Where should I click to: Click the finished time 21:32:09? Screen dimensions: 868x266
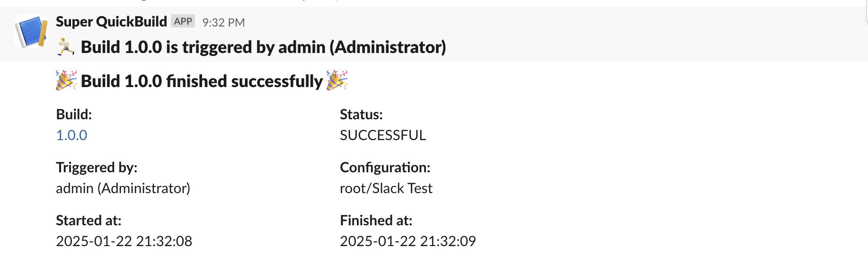pyautogui.click(x=448, y=241)
